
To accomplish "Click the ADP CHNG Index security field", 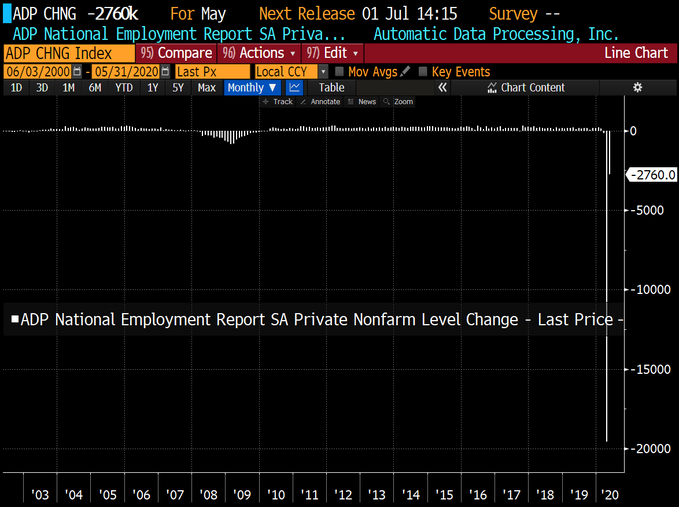I will 69,53.
